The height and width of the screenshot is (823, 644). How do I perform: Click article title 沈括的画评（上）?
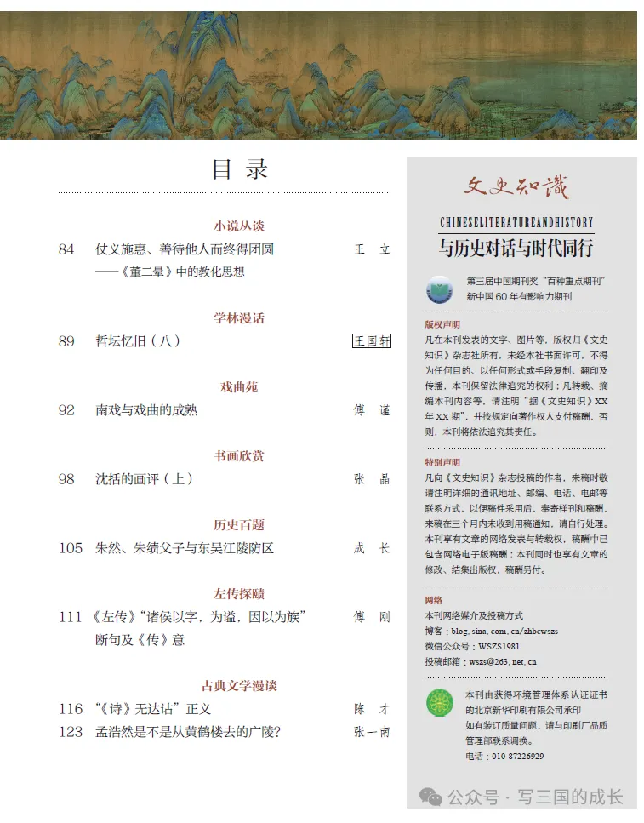[145, 478]
